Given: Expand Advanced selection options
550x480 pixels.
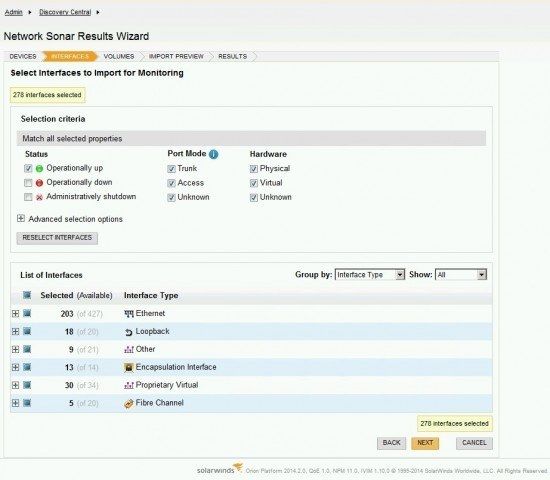Looking at the screenshot, I should pos(21,219).
